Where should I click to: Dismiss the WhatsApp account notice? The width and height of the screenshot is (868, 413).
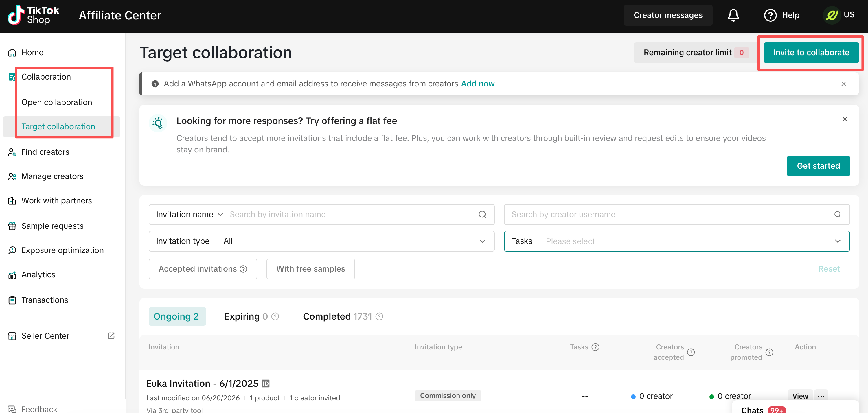(x=843, y=84)
